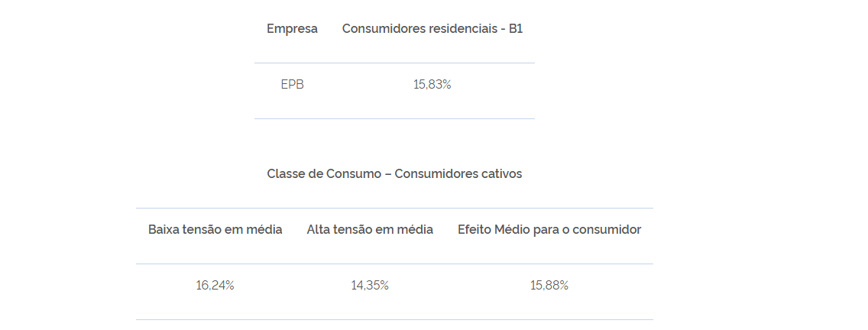Screen dimensions: 868x330
Task: Click the line below Alta tensão header
Action: click(x=370, y=264)
